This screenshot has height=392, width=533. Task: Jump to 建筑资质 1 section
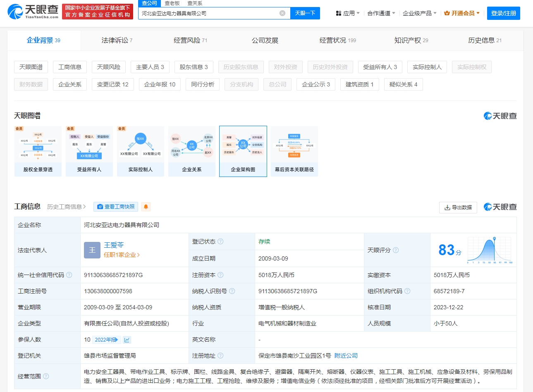(360, 84)
